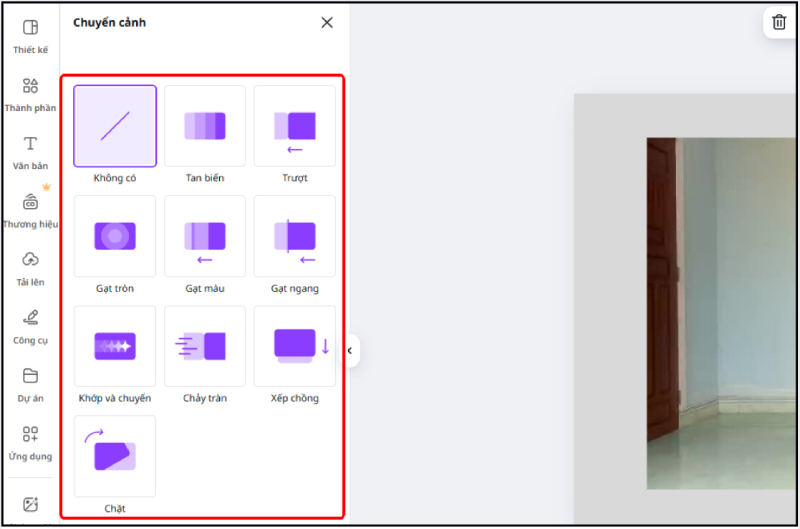The width and height of the screenshot is (800, 529).
Task: Click the image icon at sidebar bottom
Action: point(30,505)
